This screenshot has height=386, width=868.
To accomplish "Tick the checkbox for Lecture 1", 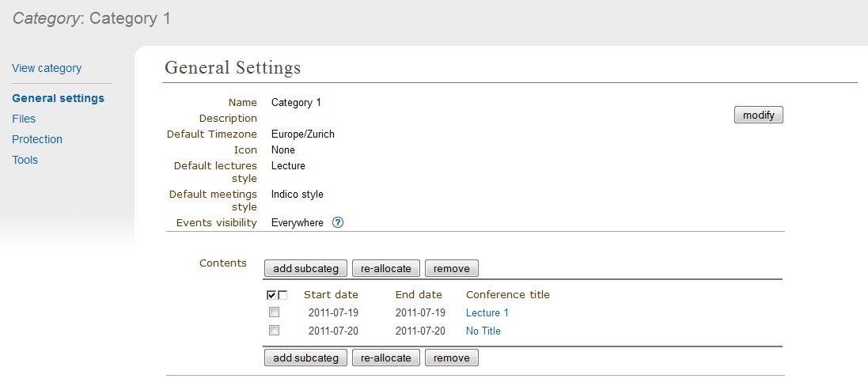I will tap(274, 312).
